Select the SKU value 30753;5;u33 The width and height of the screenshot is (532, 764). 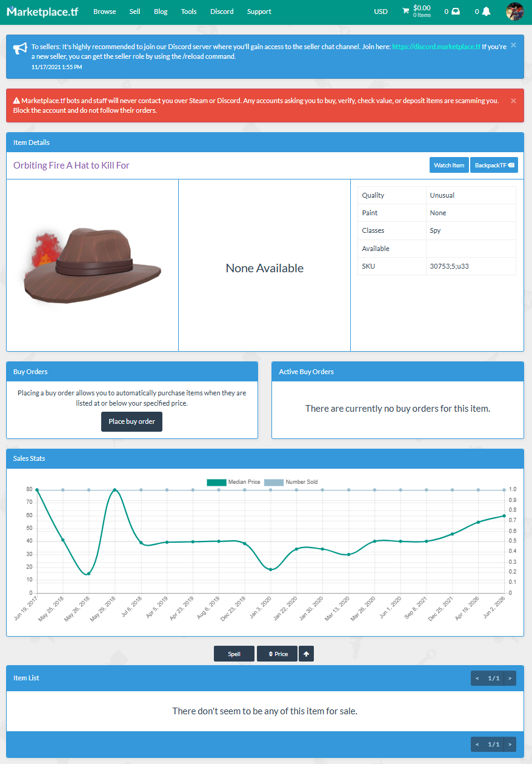tap(449, 266)
